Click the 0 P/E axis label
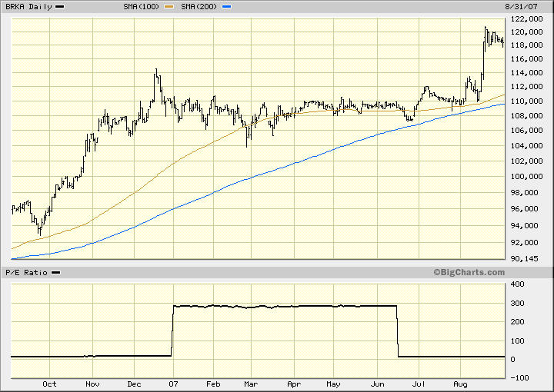 513,360
